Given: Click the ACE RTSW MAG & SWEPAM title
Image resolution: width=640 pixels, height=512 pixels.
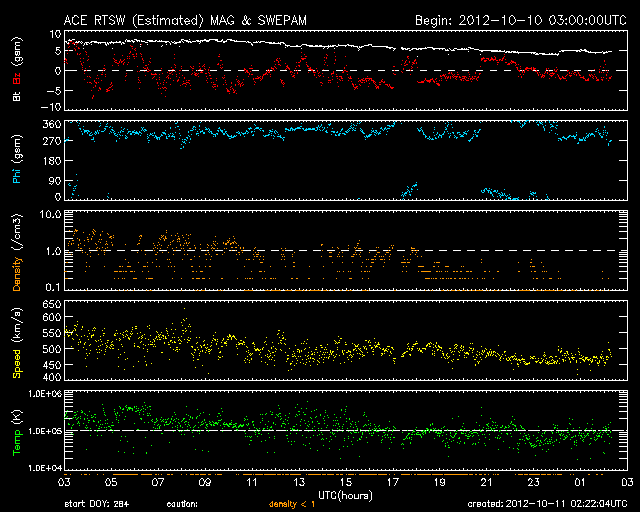Looking at the screenshot, I should [x=176, y=19].
